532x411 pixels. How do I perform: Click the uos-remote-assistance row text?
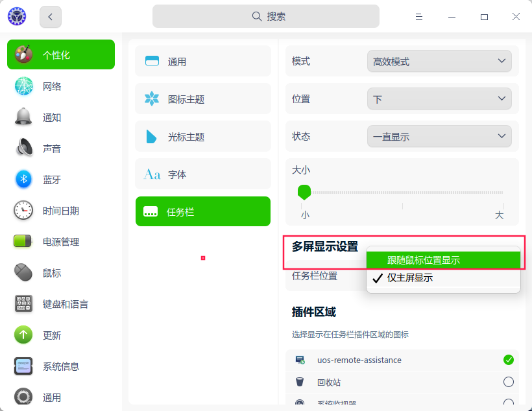tap(359, 360)
